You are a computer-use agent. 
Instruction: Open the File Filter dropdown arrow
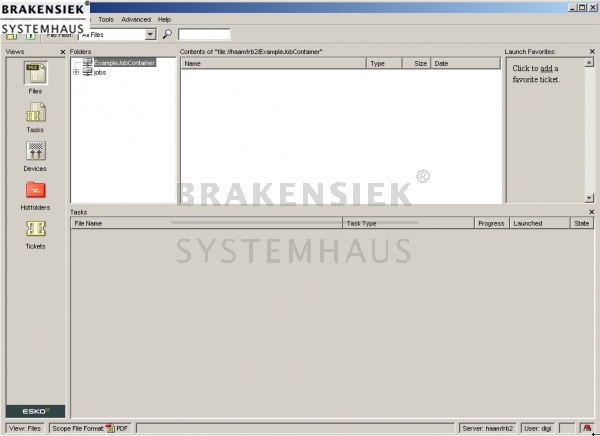point(151,34)
